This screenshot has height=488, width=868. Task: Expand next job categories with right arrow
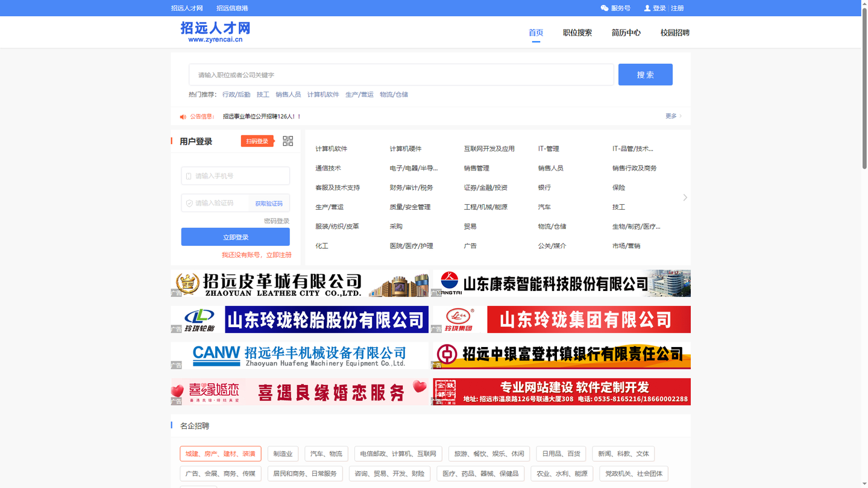tap(685, 198)
